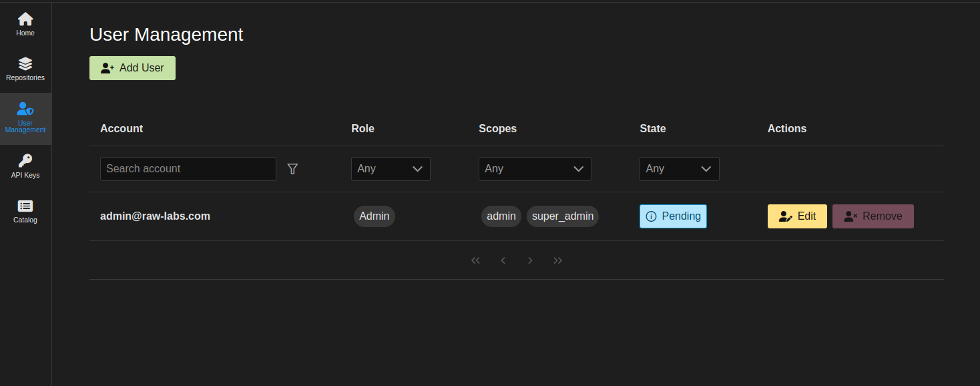Screen dimensions: 980x386
Task: Select User Management in the sidebar
Action: 25,118
